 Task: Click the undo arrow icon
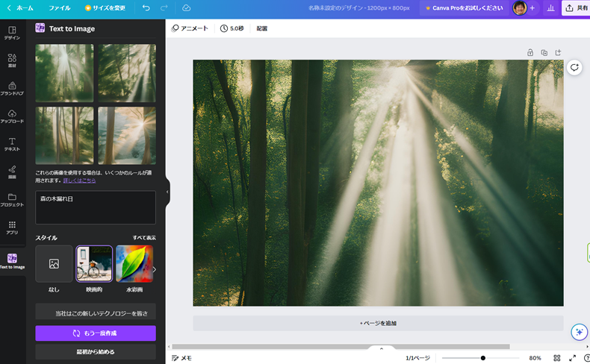coord(146,8)
